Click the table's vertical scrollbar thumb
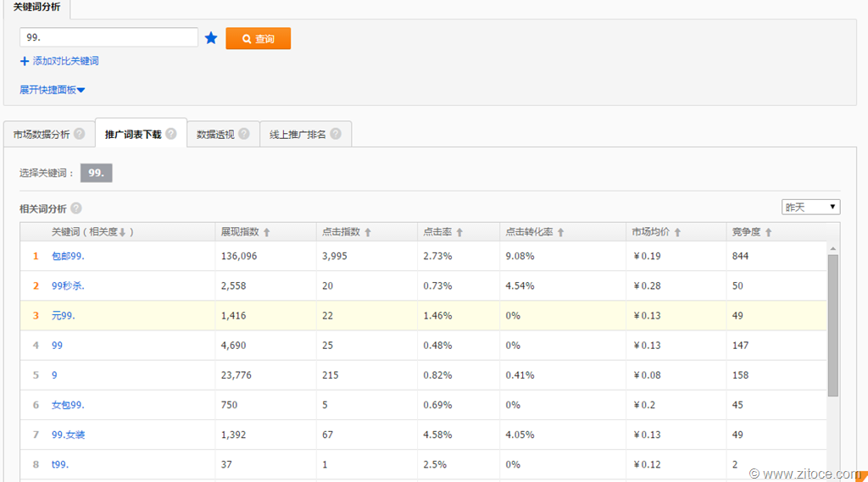The height and width of the screenshot is (482, 868). click(832, 326)
